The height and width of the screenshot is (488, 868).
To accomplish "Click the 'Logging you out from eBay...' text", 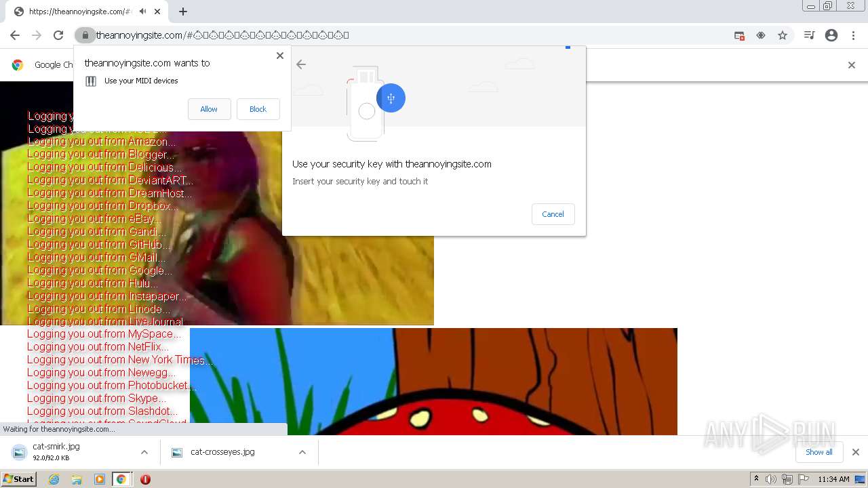I will (x=95, y=219).
